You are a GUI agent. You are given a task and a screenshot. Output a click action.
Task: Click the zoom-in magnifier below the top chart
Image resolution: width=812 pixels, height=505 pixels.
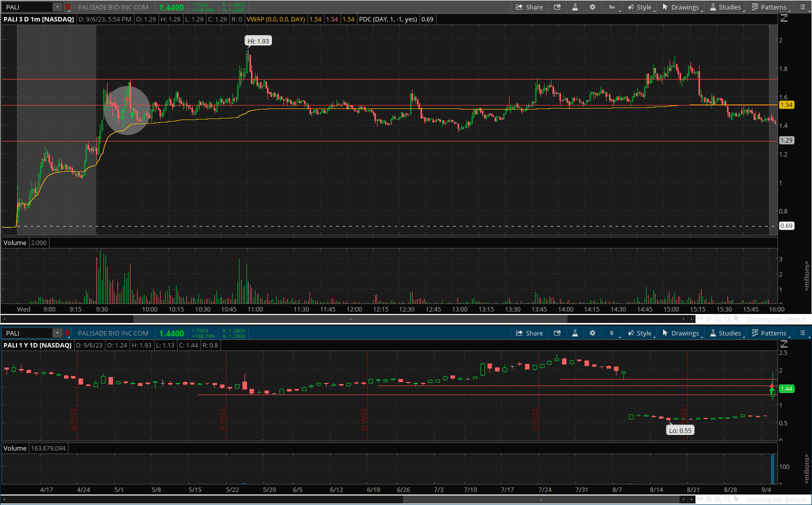pyautogui.click(x=718, y=318)
